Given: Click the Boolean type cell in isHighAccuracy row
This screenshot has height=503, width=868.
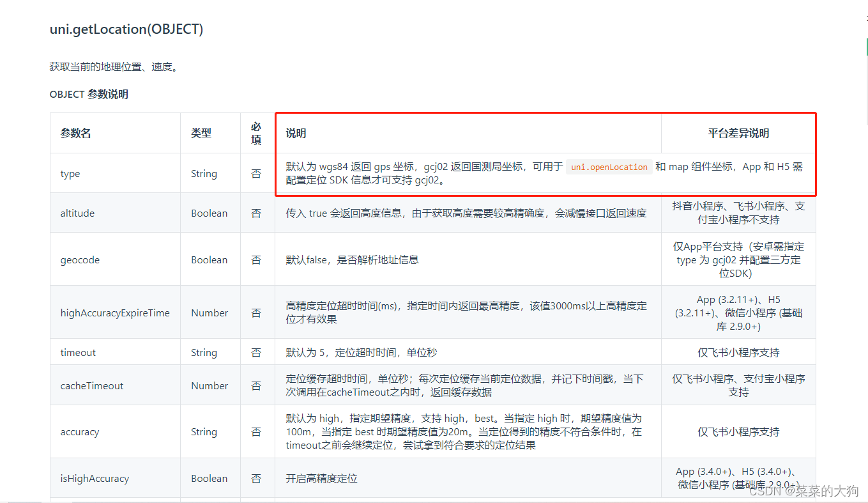Looking at the screenshot, I should pyautogui.click(x=209, y=478).
